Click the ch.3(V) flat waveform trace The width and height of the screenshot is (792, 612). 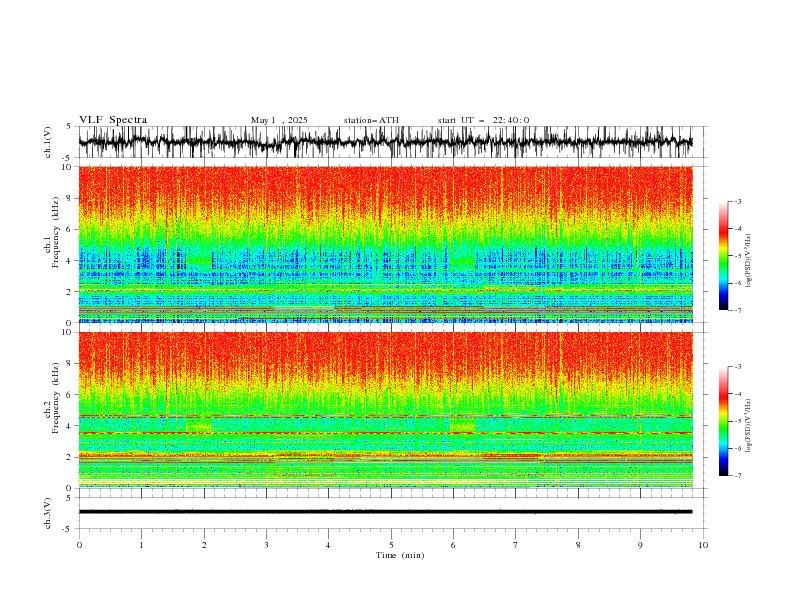(385, 512)
